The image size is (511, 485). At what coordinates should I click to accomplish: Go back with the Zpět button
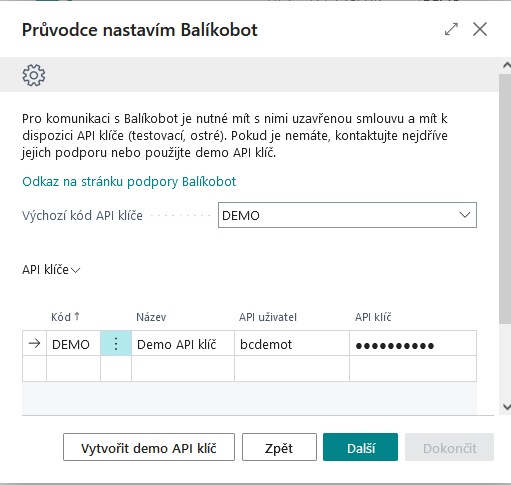(279, 447)
